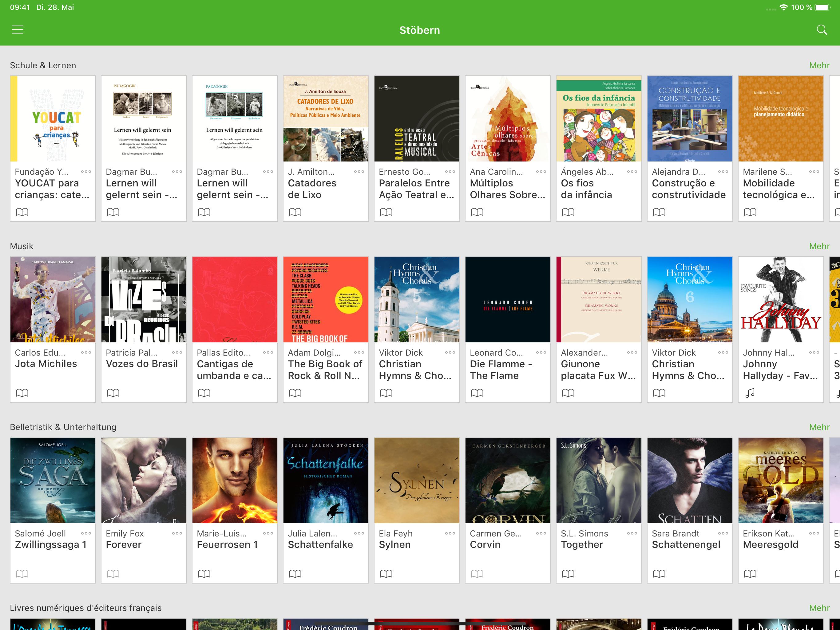840x630 pixels.
Task: Show more Livres numériques titles via Mehr
Action: [819, 608]
